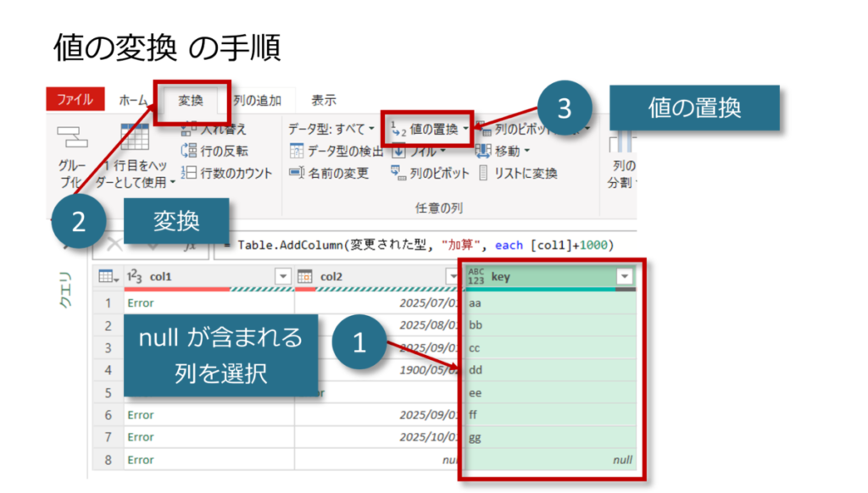Click the 1行目をヘッダーとして使用 table icon
The height and width of the screenshot is (493, 868).
[x=135, y=137]
